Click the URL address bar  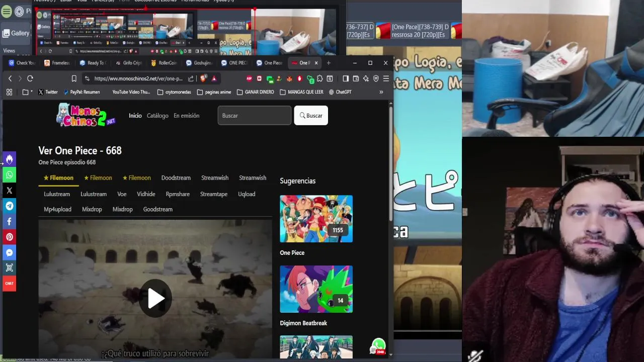(x=138, y=78)
